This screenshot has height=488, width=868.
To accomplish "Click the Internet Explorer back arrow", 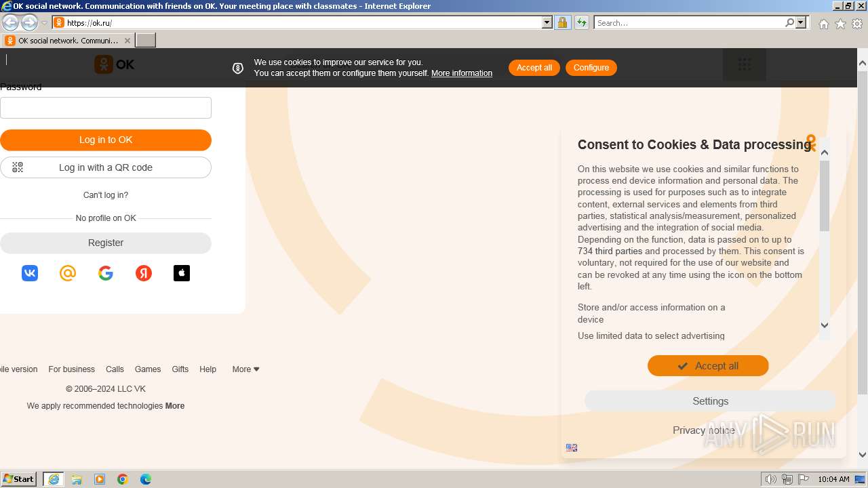I will click(10, 22).
